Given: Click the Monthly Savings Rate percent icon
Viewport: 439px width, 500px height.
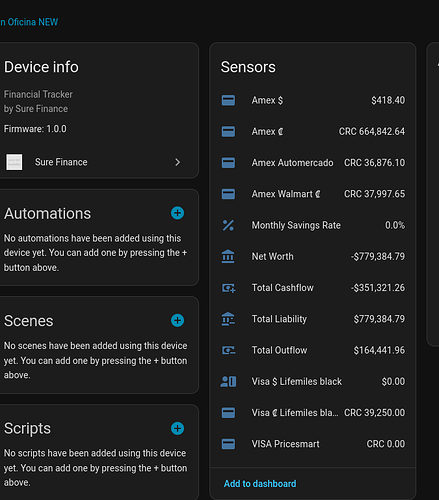Looking at the screenshot, I should pos(228,225).
